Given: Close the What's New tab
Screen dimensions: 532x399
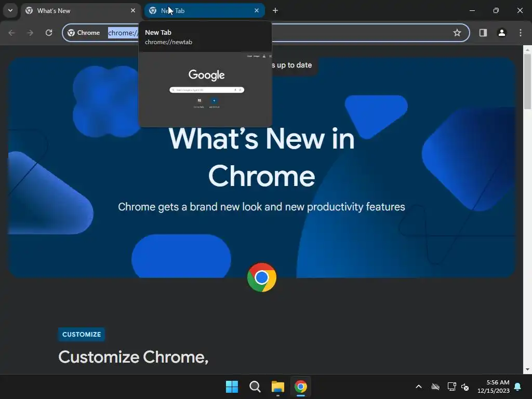Looking at the screenshot, I should (x=133, y=10).
